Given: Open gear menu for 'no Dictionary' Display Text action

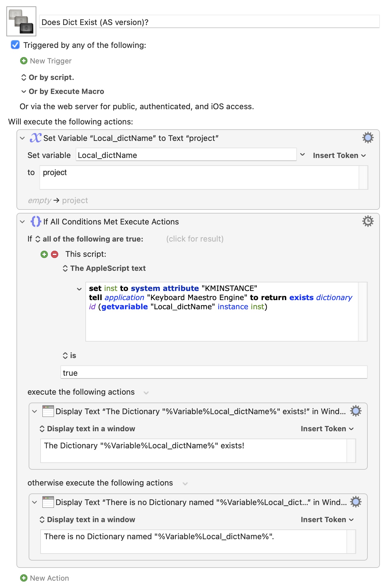Looking at the screenshot, I should coord(356,502).
